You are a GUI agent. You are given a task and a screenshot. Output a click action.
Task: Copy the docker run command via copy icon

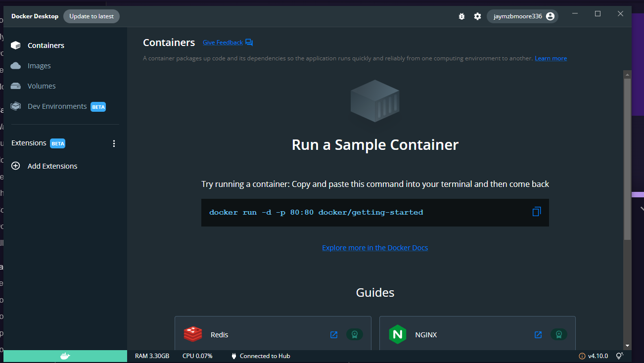coord(536,212)
